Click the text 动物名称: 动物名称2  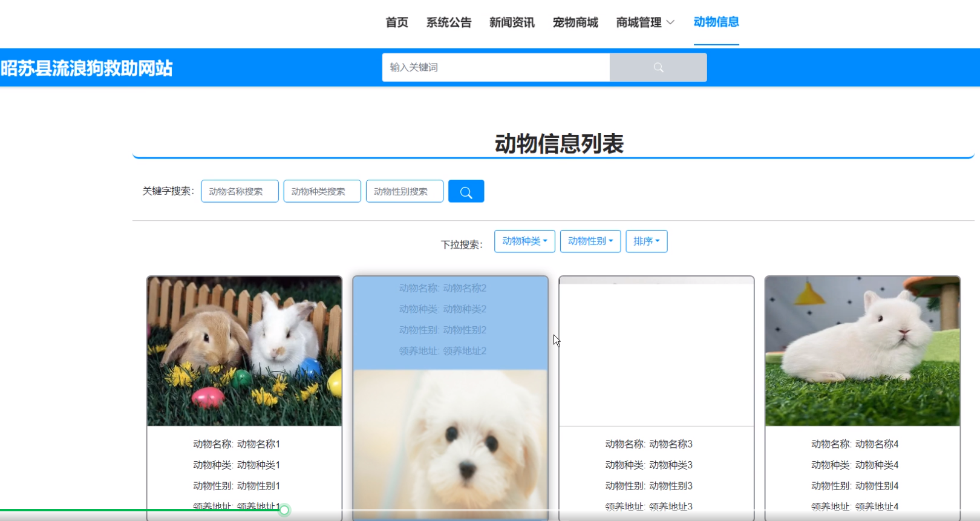(443, 288)
